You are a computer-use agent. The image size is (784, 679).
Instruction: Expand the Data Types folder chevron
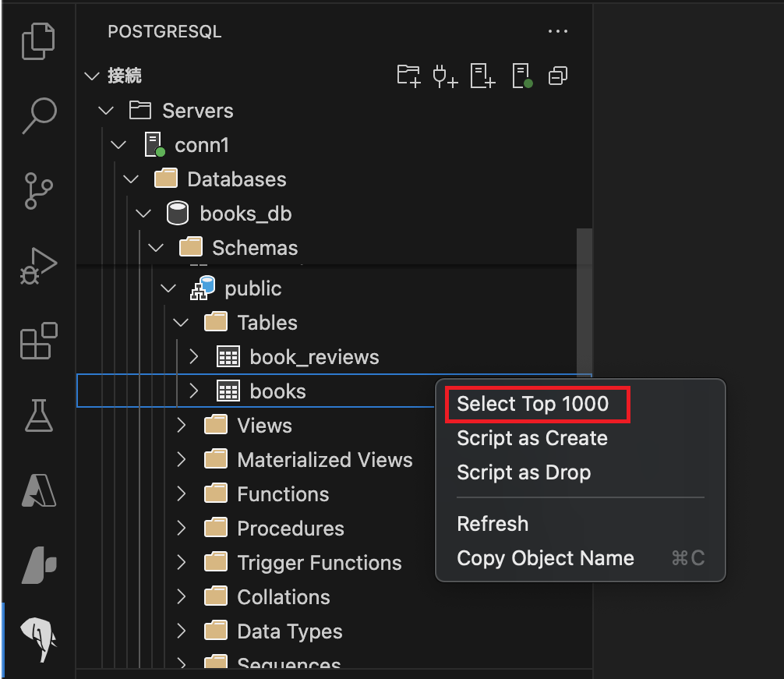tap(182, 631)
